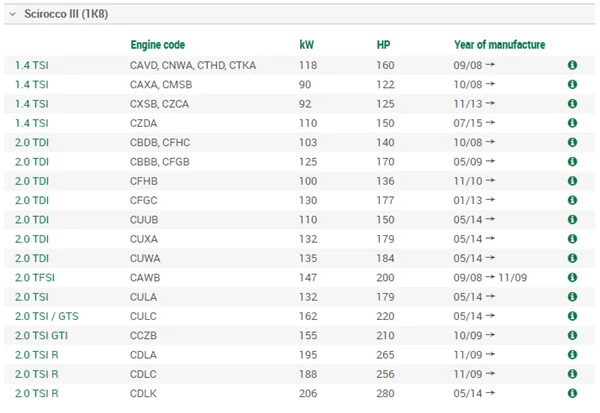
Task: Open info icon for CUUB row
Action: click(x=572, y=219)
